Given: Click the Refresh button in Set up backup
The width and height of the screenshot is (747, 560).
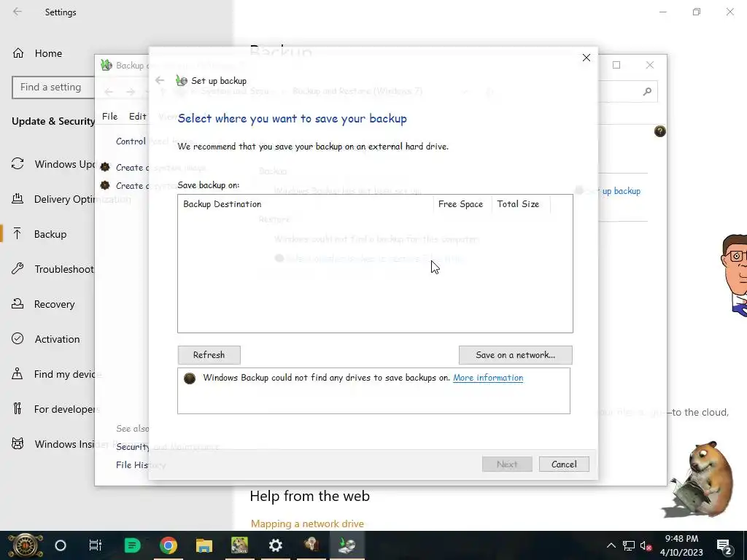Looking at the screenshot, I should (209, 355).
